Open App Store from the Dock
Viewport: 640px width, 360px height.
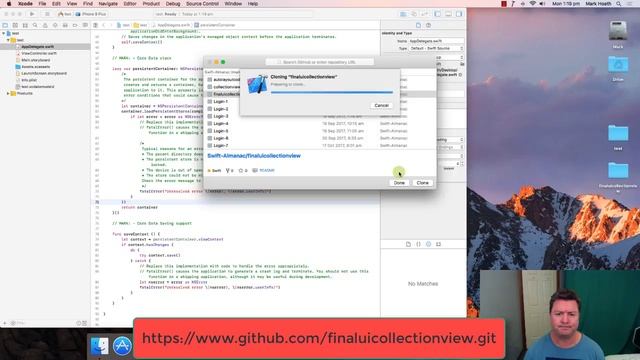[x=122, y=346]
